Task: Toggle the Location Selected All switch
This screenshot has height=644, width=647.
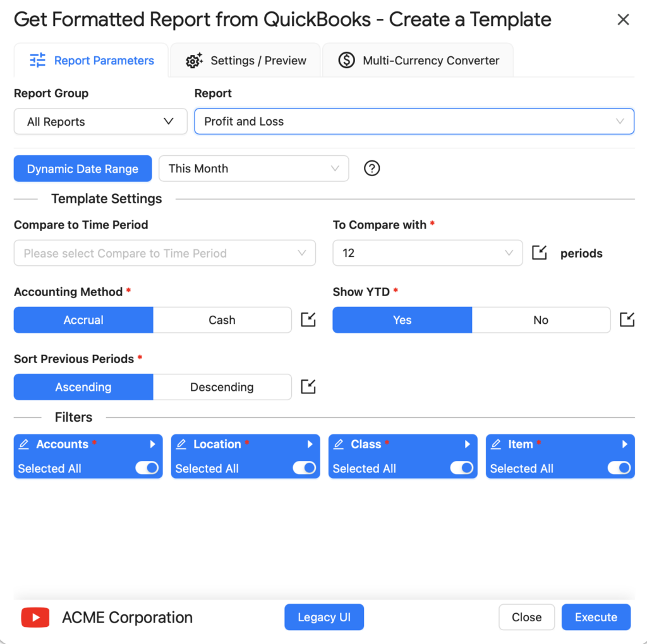Action: (x=305, y=468)
